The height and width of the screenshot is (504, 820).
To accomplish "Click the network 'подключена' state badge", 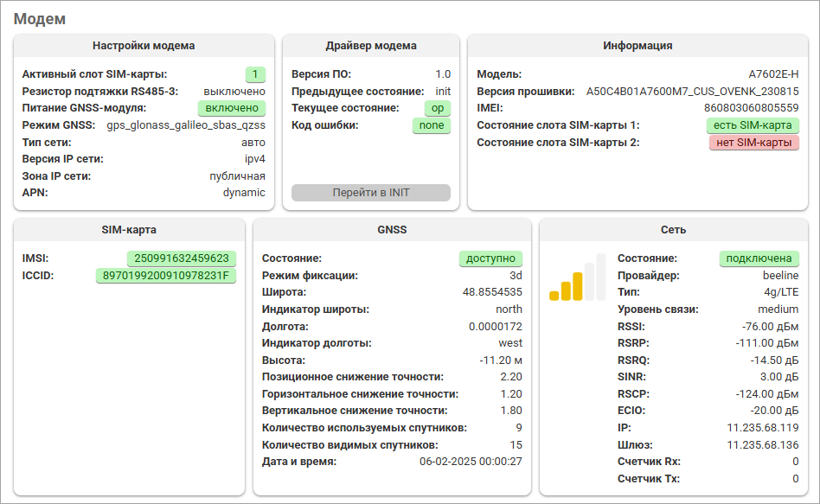I will click(759, 258).
